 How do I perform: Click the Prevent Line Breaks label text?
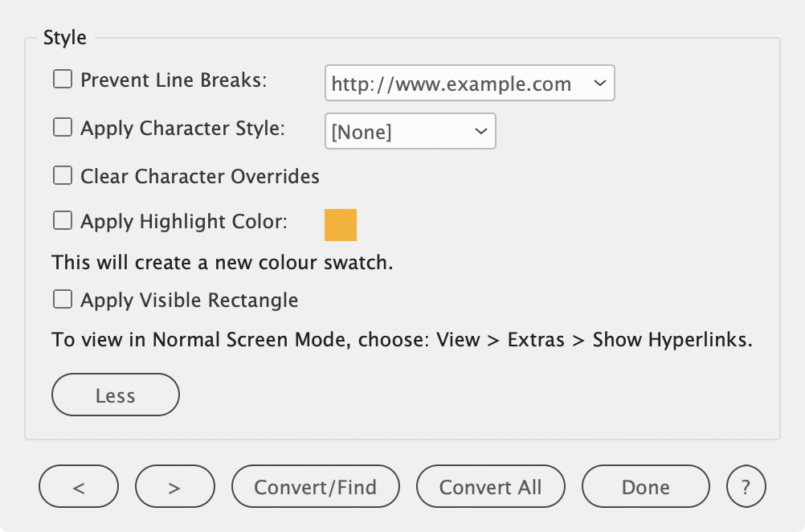[174, 80]
